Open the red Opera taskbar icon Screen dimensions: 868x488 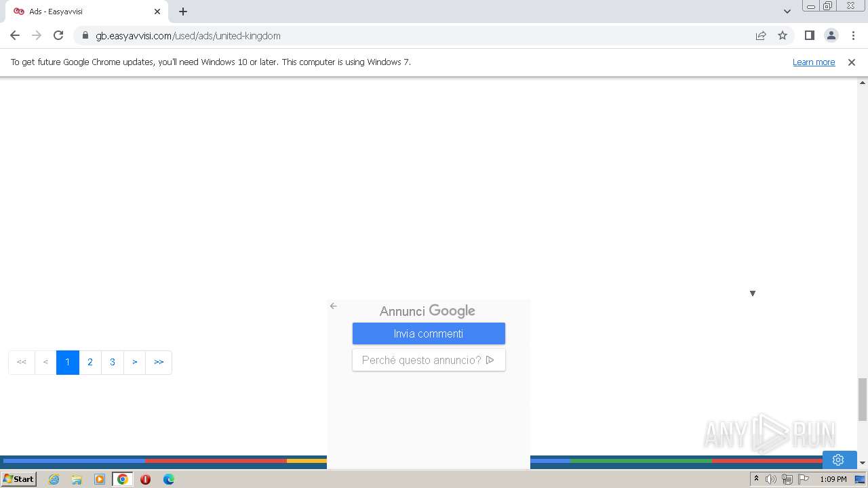coord(145,479)
